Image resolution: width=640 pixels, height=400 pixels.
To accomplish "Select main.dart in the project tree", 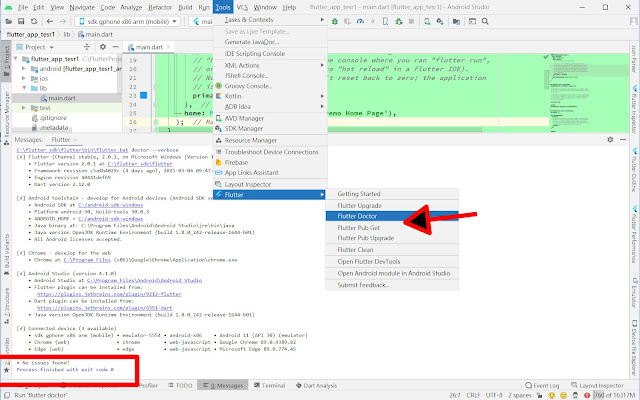I will point(61,98).
